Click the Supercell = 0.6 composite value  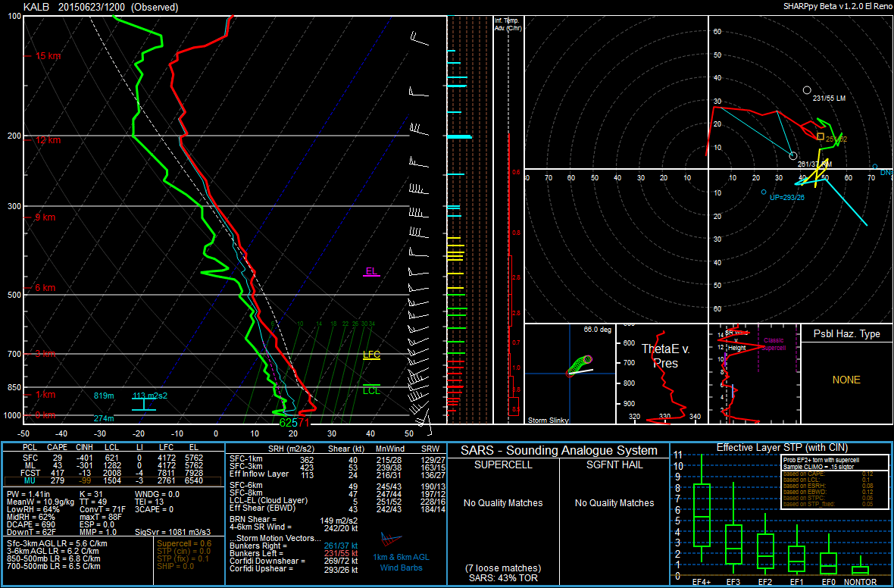coord(184,543)
